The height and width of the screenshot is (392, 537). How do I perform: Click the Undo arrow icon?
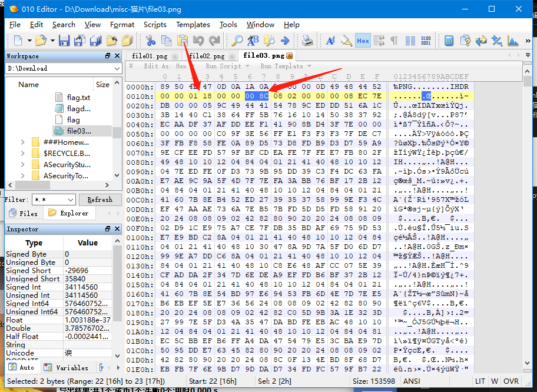click(198, 41)
